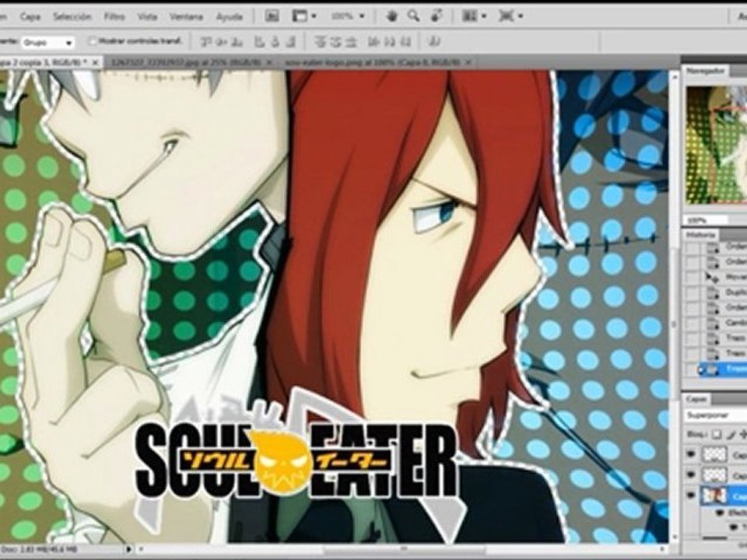The image size is (747, 560).
Task: Open the Ayuda menu
Action: click(x=229, y=16)
